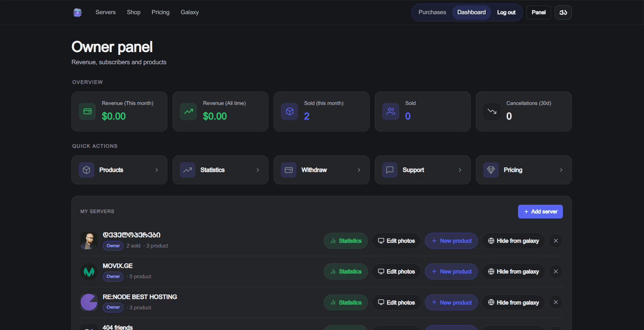
Task: Click the '0 product' text under MOVIX.GE
Action: (x=140, y=276)
